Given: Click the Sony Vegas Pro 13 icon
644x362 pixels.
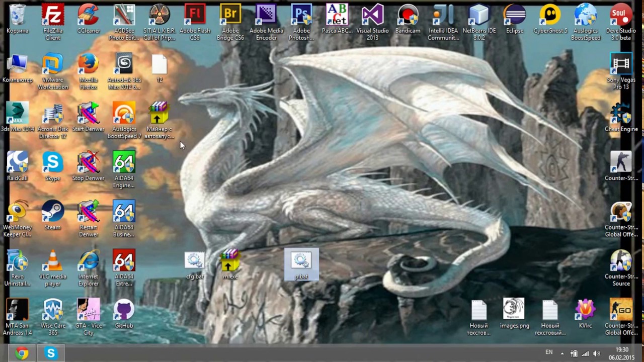Looking at the screenshot, I should pos(621,65).
